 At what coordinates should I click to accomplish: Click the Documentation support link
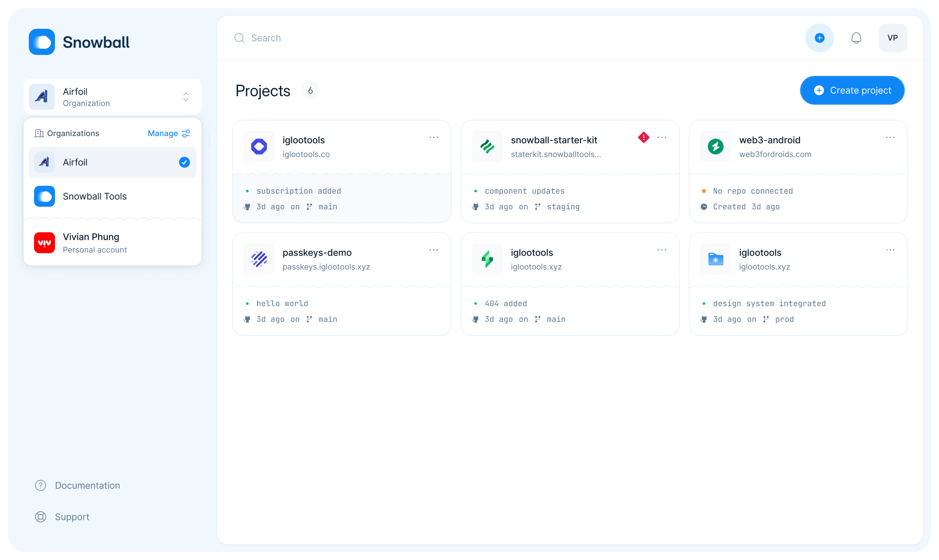point(87,485)
